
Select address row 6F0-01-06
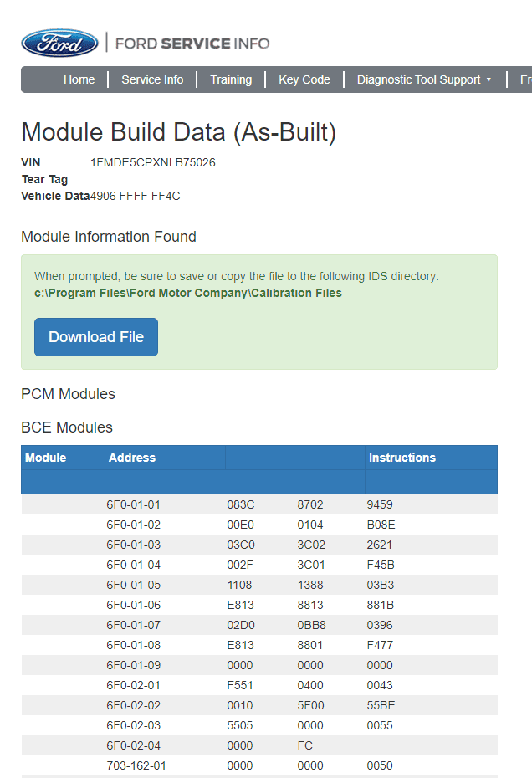coord(259,605)
